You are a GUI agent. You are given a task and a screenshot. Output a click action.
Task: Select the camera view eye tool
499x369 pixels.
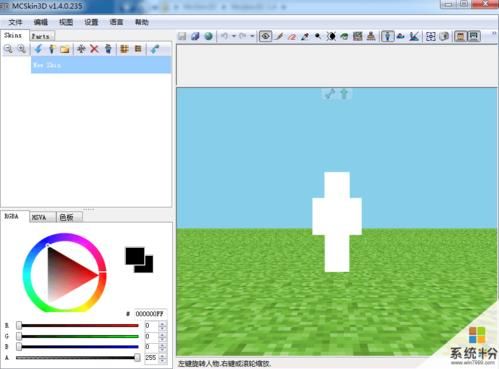[x=265, y=36]
